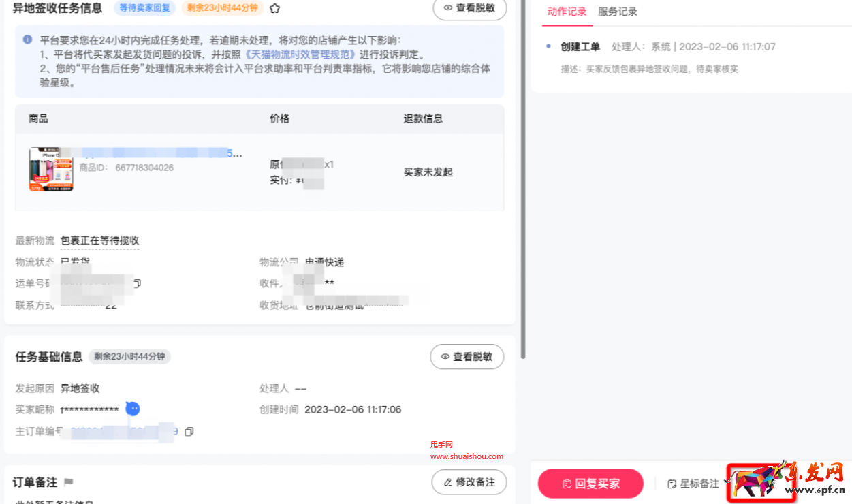Image resolution: width=852 pixels, height=504 pixels.
Task: Click 查看脱敏 in the task info header
Action: point(469,8)
